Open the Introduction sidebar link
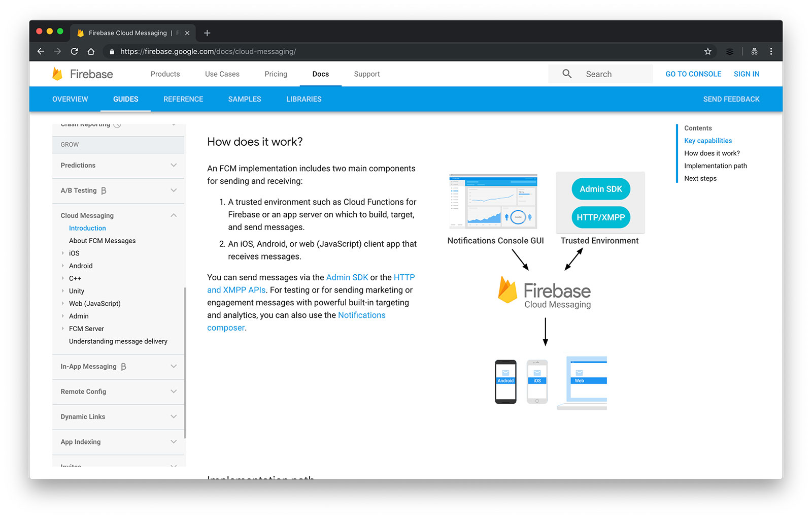812x518 pixels. pos(87,228)
